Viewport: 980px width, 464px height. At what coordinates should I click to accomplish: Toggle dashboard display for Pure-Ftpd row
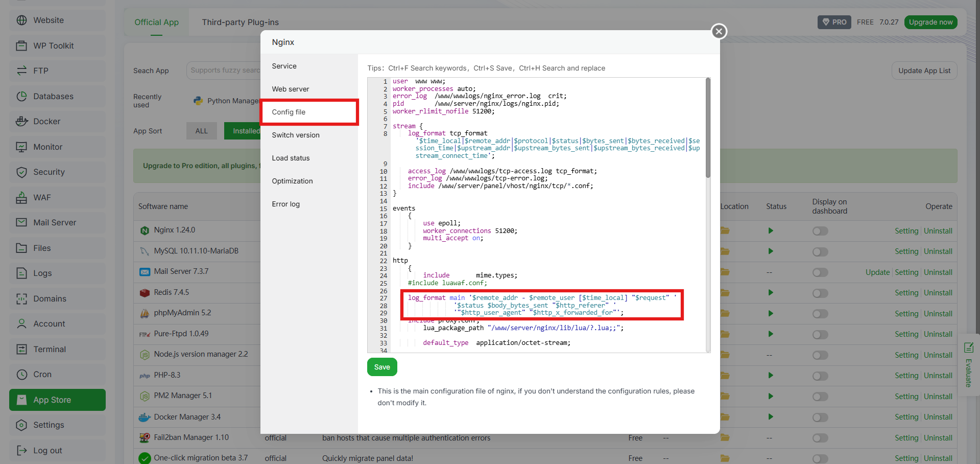click(x=820, y=335)
